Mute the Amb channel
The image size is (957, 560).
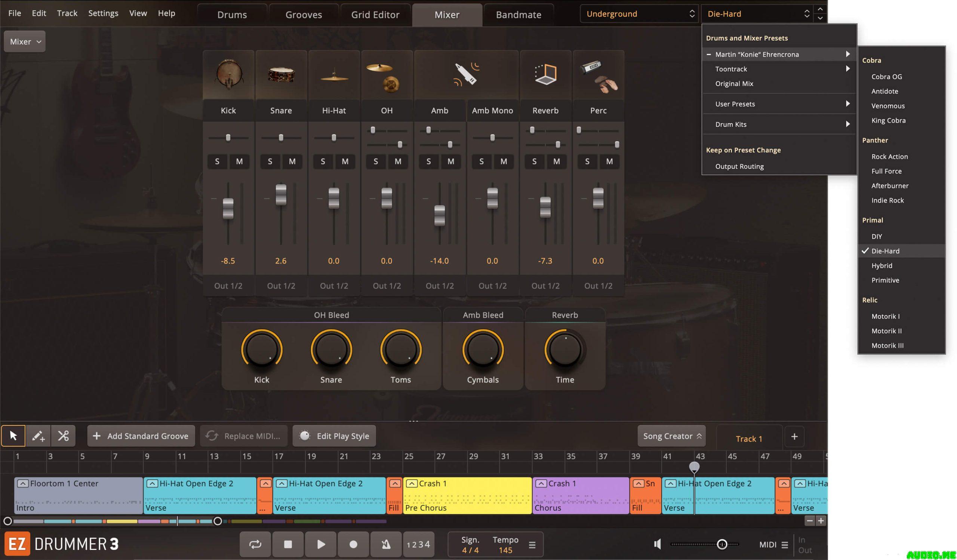coord(451,161)
